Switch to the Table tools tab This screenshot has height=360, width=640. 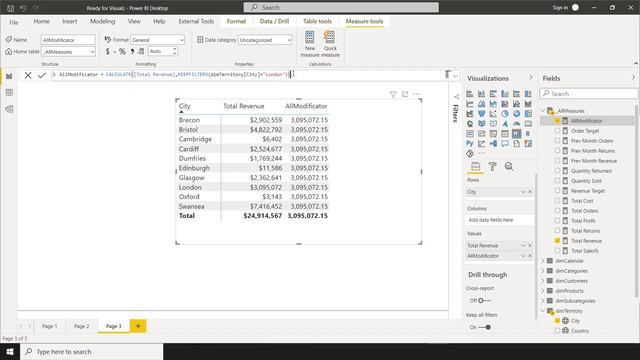pyautogui.click(x=317, y=21)
